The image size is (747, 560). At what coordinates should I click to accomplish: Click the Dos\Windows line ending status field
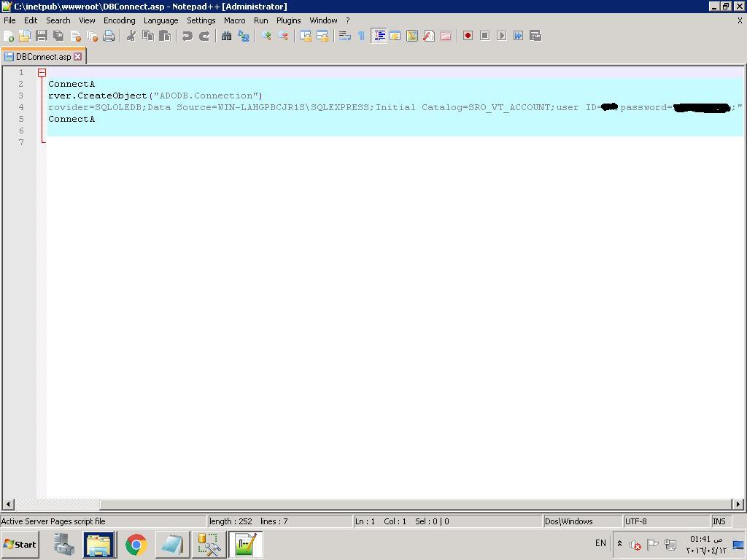[x=582, y=521]
